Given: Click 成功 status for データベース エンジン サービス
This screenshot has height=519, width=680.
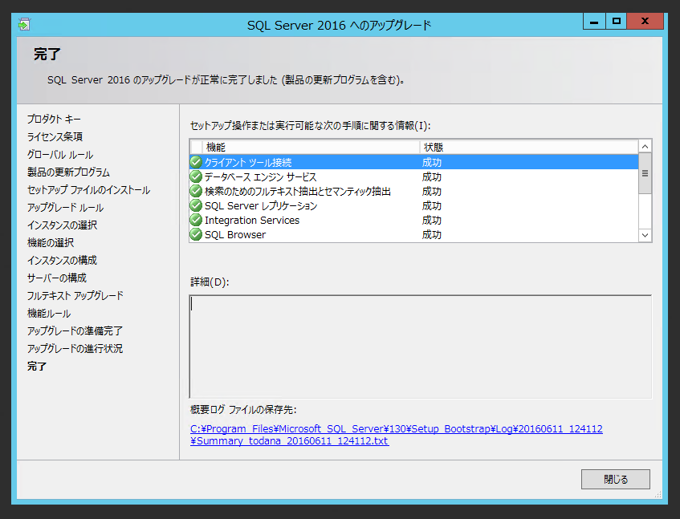Looking at the screenshot, I should (432, 177).
